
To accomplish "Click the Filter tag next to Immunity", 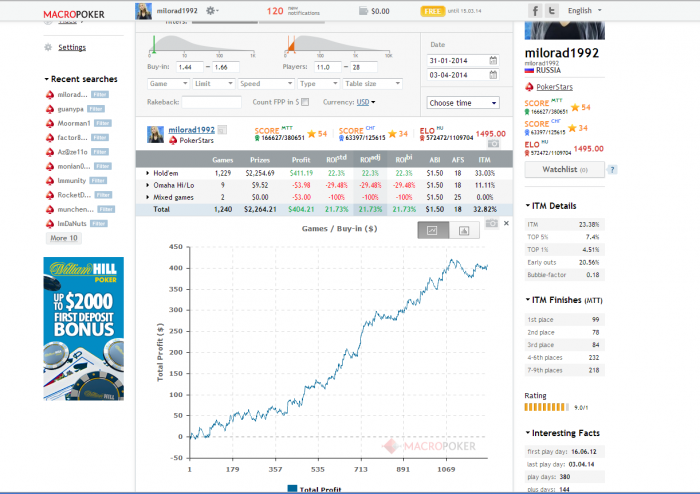I will 98,181.
